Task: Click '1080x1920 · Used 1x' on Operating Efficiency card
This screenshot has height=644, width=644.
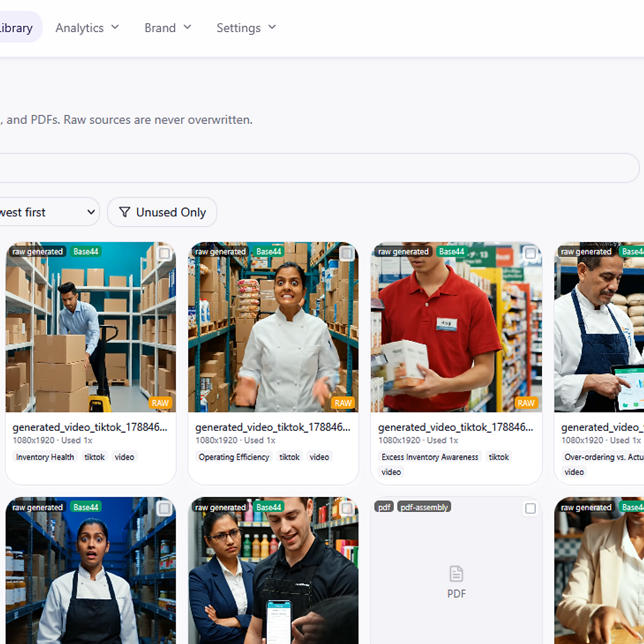Action: tap(235, 440)
